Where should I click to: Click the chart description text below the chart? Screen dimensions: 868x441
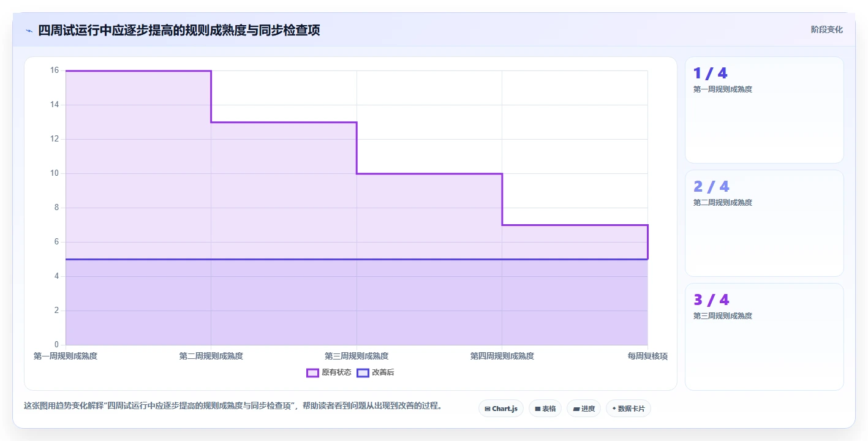point(233,405)
